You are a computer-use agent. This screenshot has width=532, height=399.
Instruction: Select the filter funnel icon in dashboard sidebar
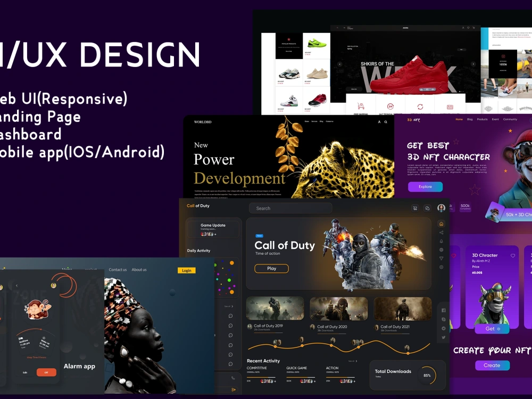click(441, 259)
